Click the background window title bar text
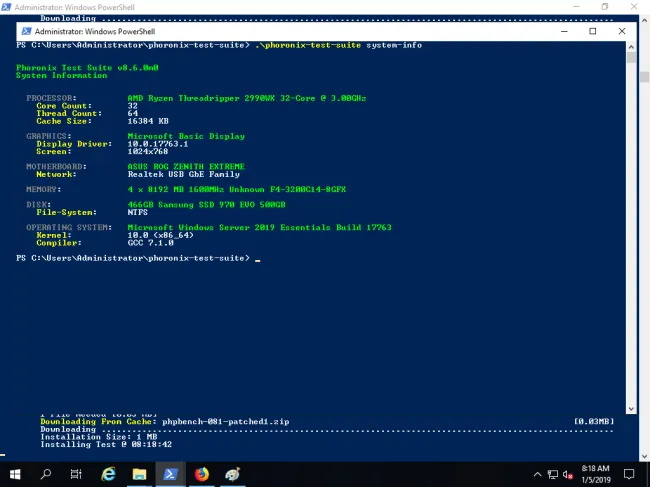Screen dimensions: 650x487 point(75,7)
